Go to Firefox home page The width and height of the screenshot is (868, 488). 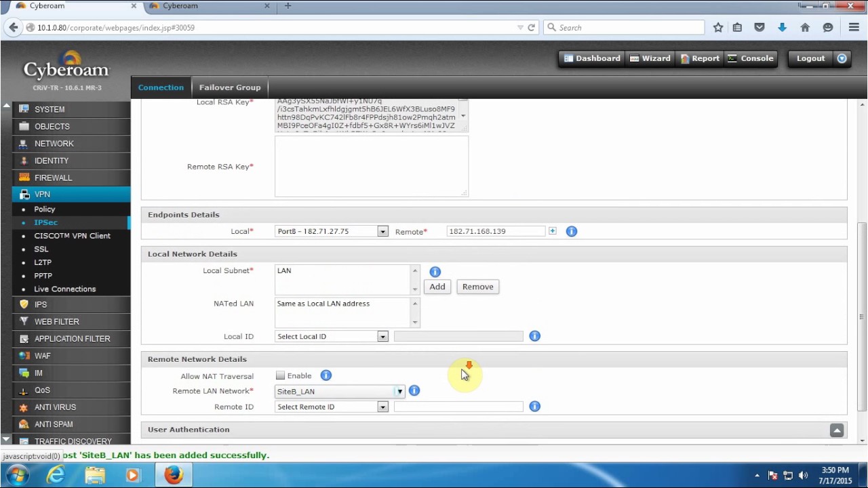tap(805, 28)
